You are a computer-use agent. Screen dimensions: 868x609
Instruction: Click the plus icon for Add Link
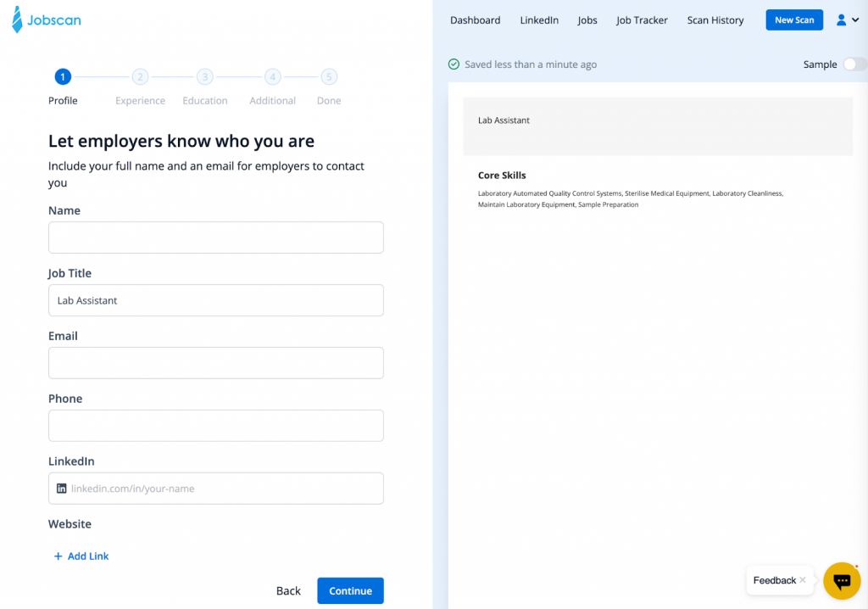point(58,556)
